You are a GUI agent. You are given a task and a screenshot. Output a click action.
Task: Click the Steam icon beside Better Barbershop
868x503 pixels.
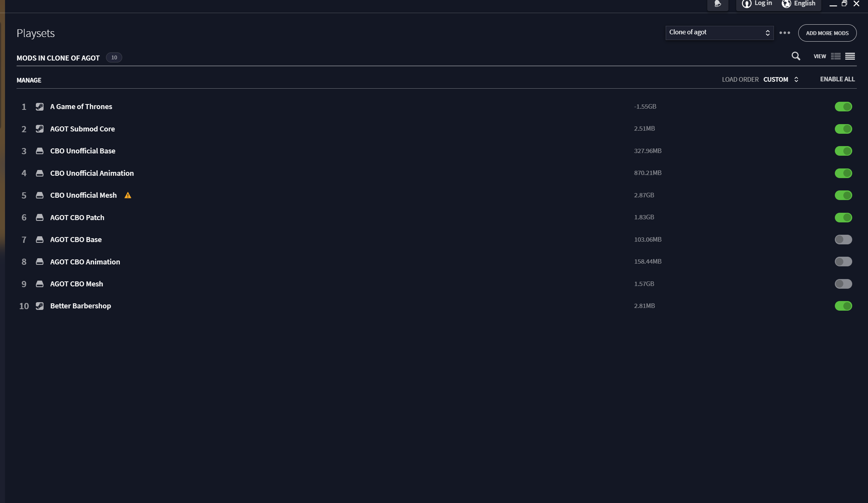tap(40, 306)
